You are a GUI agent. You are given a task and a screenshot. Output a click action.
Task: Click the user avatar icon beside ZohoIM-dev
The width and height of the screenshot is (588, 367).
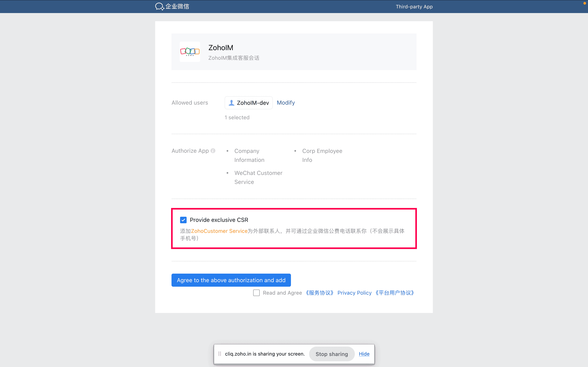pyautogui.click(x=232, y=103)
